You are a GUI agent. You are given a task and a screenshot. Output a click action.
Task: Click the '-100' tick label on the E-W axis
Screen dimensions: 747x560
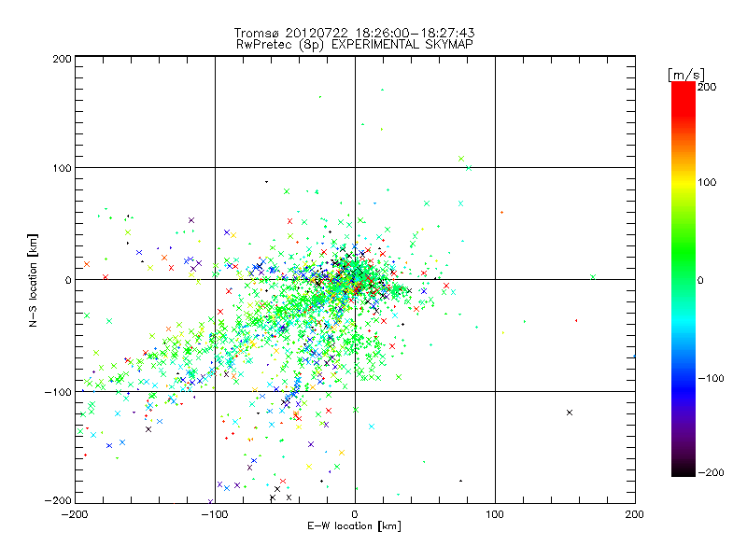click(215, 515)
